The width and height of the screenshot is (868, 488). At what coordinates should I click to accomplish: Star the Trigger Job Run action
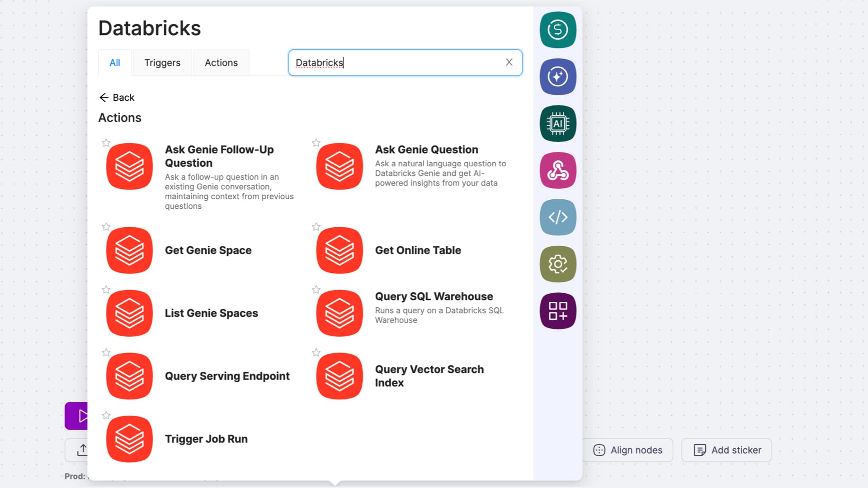tap(106, 415)
